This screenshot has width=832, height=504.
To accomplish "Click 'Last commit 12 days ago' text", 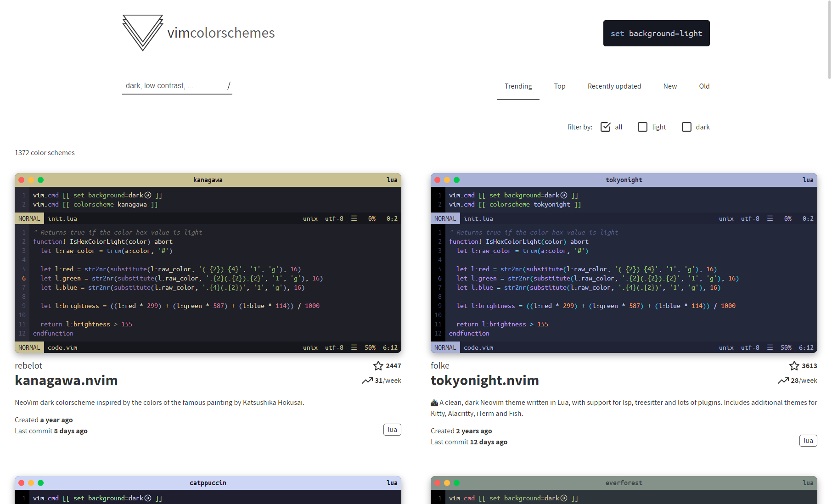I will click(x=469, y=442).
